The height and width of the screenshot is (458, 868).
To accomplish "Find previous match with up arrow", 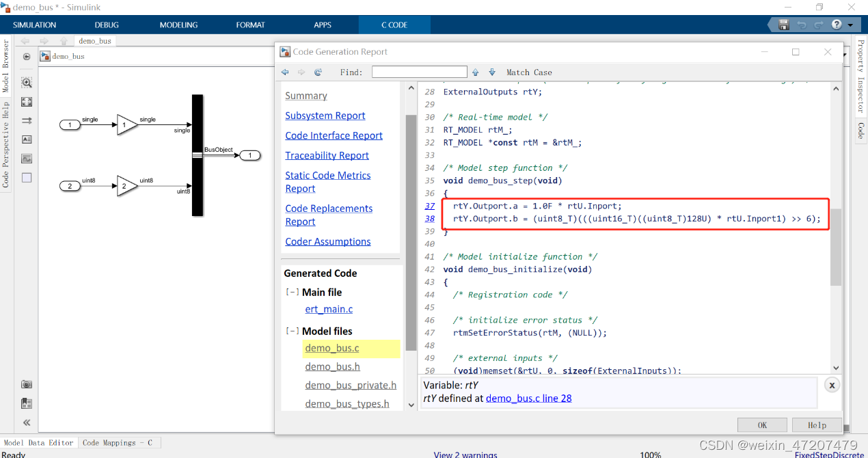I will pyautogui.click(x=475, y=72).
